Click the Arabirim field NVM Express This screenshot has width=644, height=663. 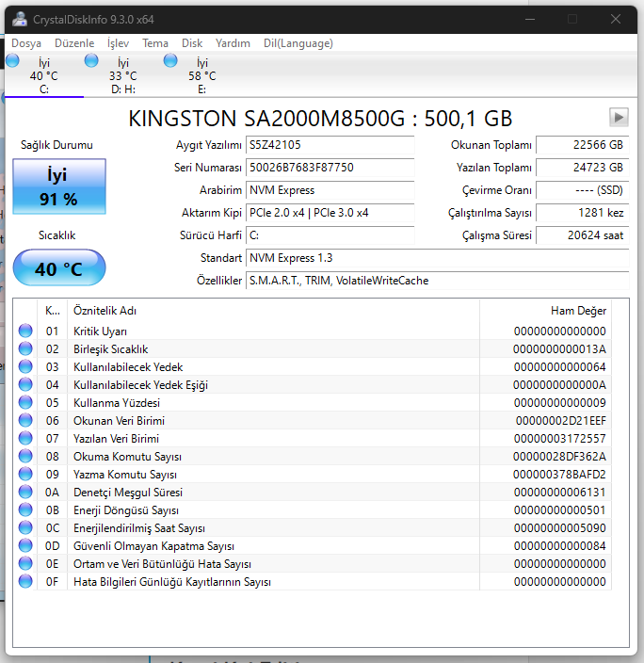coord(330,190)
